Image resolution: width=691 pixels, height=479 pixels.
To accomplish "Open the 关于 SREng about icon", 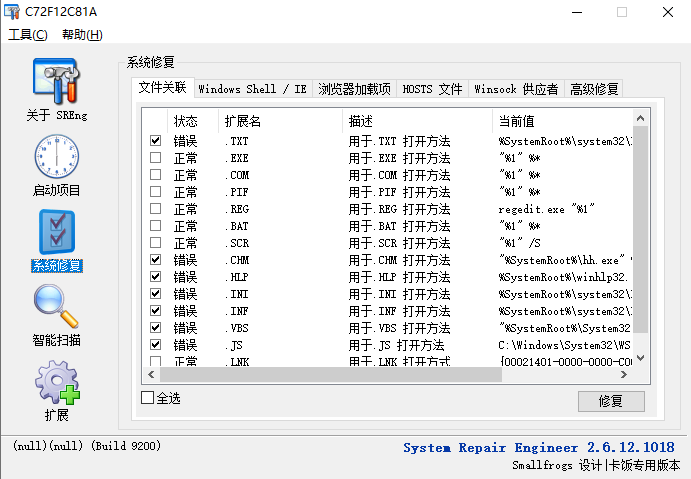I will 56,81.
